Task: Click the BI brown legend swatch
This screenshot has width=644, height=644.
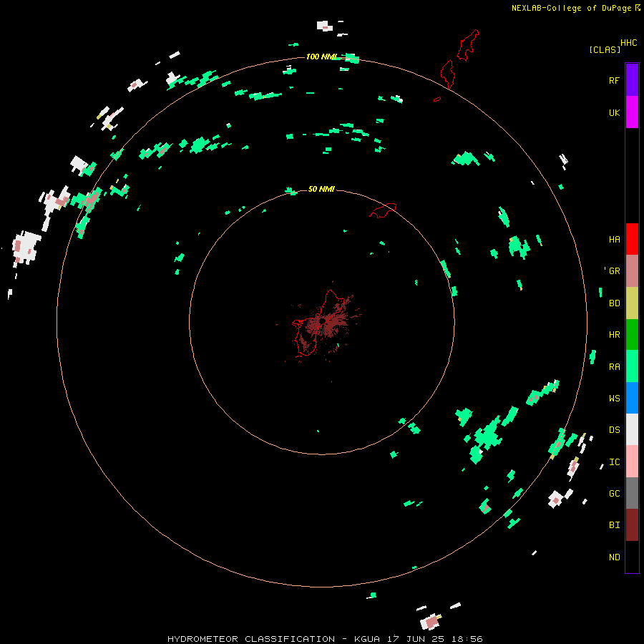Action: click(632, 525)
